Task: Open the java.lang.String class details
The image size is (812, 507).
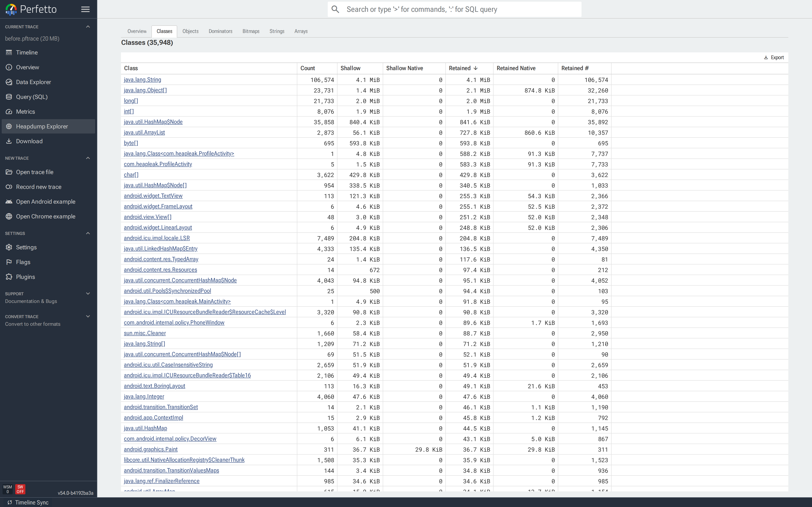Action: pos(142,79)
